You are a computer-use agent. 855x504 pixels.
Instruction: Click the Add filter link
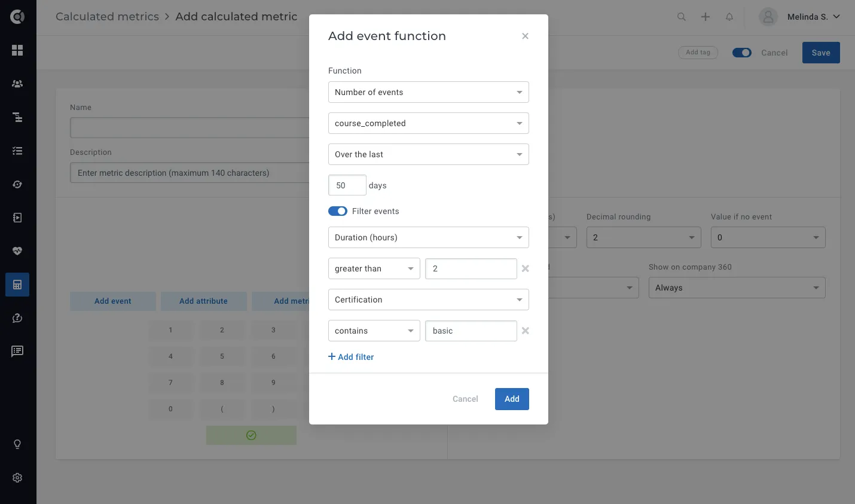coord(351,357)
